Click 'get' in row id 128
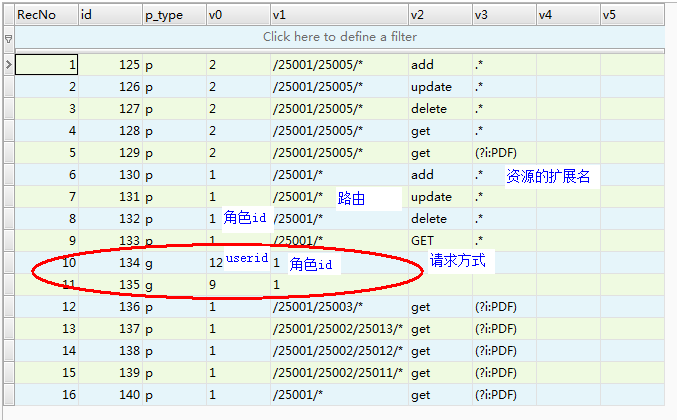This screenshot has height=420, width=677. click(x=421, y=131)
